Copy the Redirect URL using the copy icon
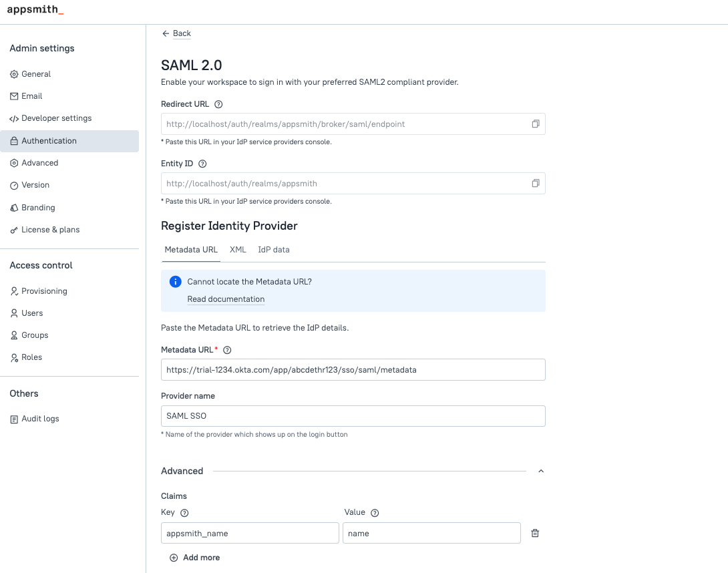The image size is (728, 573). tap(535, 124)
